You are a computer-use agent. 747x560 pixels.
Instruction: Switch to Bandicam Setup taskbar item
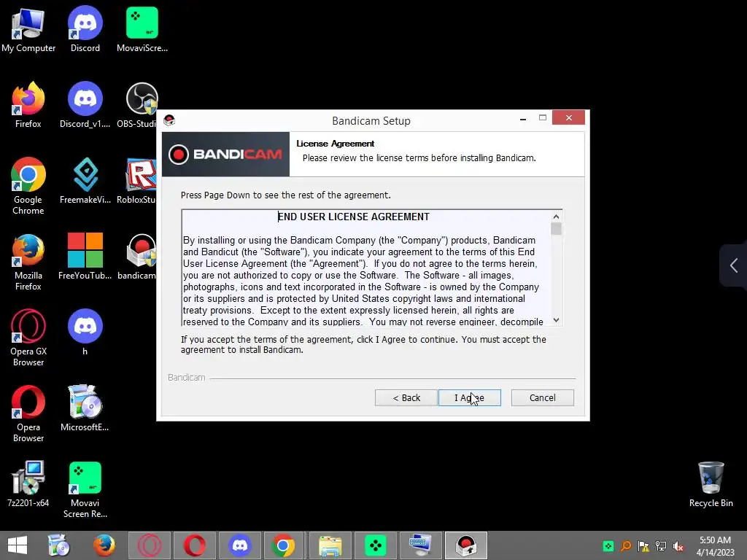pyautogui.click(x=466, y=545)
